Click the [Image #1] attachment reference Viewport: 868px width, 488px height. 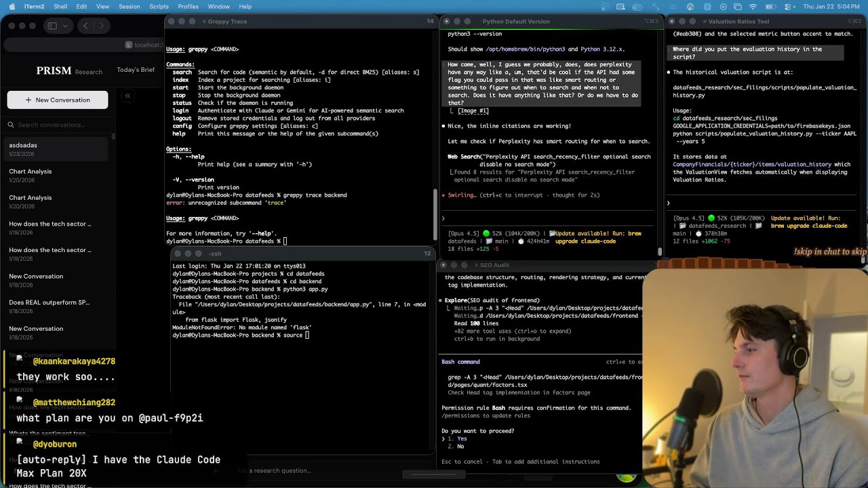coord(473,110)
